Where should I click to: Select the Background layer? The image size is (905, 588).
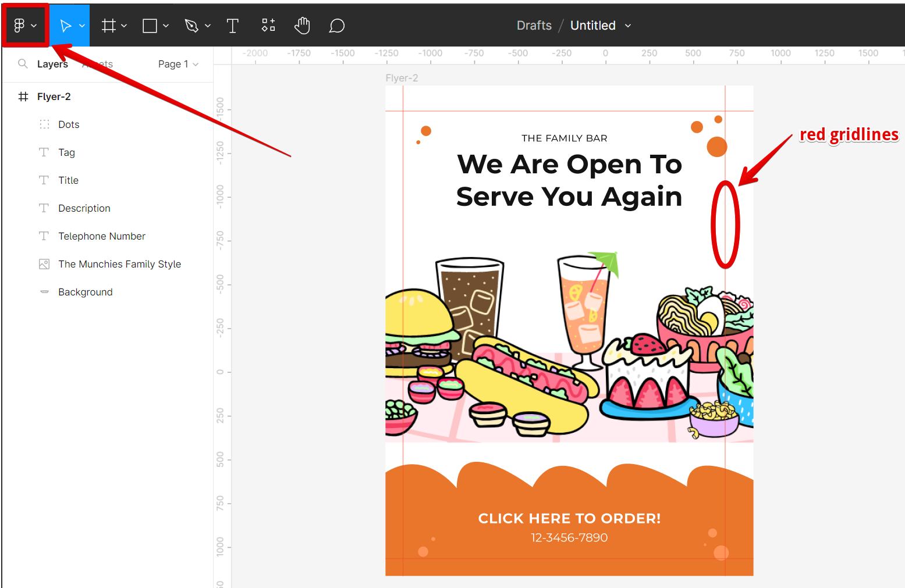pyautogui.click(x=86, y=292)
